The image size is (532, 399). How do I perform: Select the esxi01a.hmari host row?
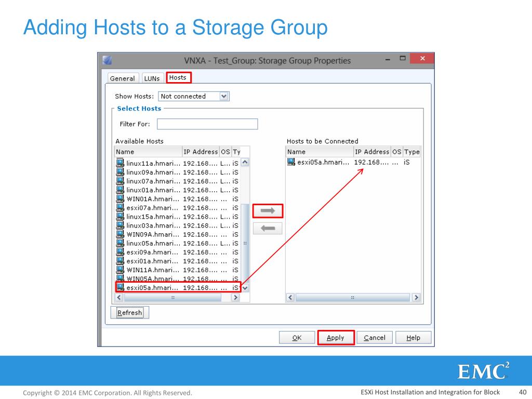(x=178, y=261)
